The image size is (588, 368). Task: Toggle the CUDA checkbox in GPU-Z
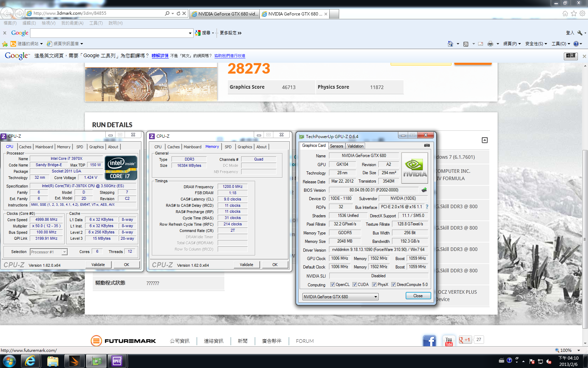coord(355,285)
